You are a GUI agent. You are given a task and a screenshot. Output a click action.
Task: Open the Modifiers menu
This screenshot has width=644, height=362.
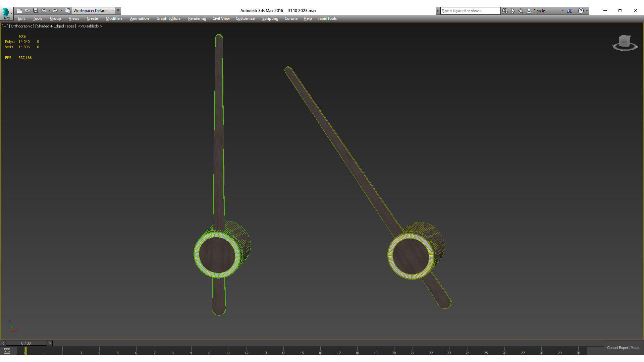coord(114,18)
